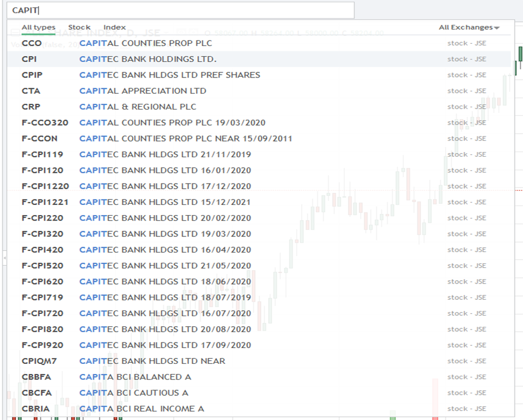Viewport: 523px width, 420px height.
Task: Select F-CCO320 Capital Counties 19/03/2020
Action: (259, 122)
